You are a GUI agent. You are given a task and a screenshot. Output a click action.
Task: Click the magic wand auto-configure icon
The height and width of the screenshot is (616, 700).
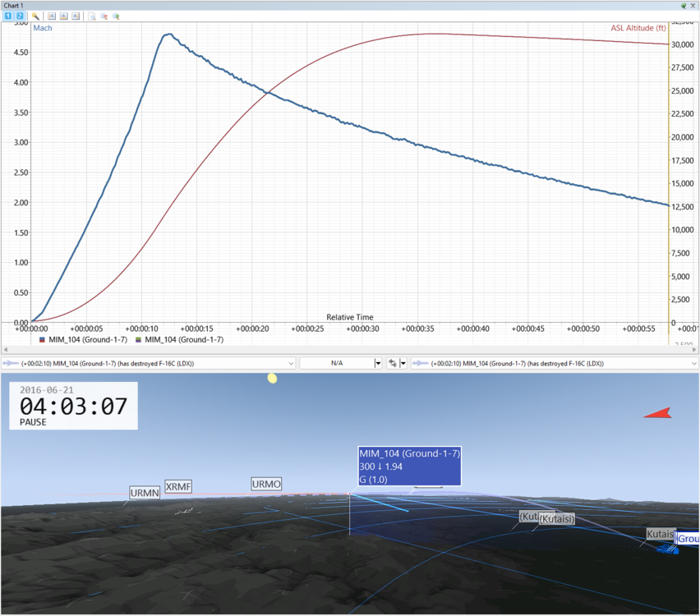coord(35,16)
